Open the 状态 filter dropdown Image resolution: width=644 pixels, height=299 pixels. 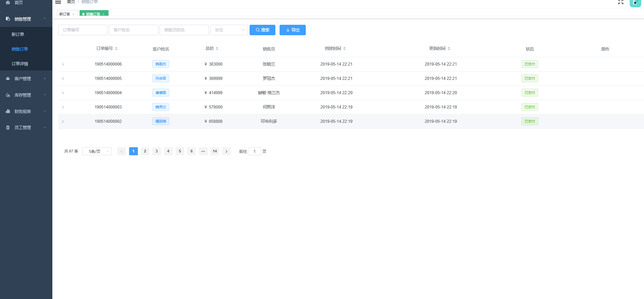click(229, 30)
